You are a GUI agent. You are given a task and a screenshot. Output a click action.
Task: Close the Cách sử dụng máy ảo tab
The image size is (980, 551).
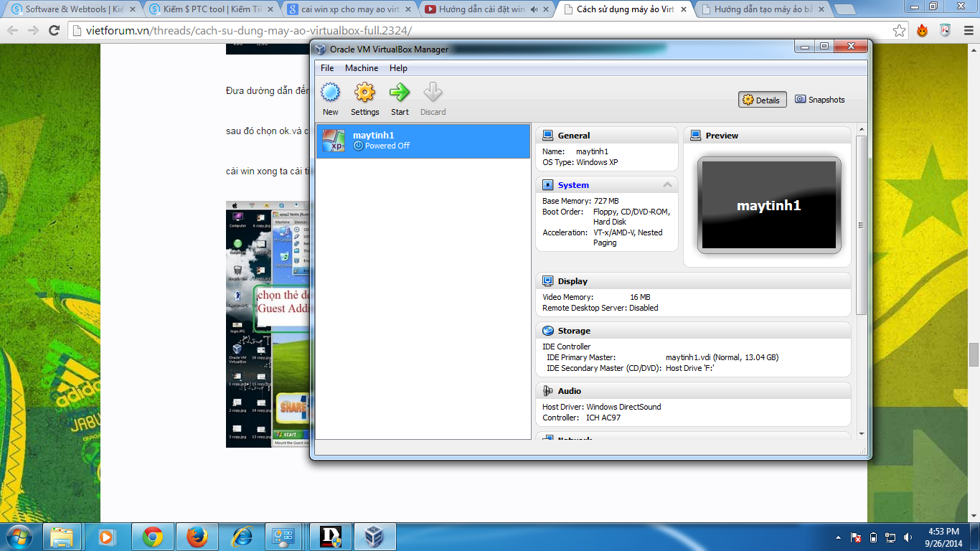click(x=683, y=9)
